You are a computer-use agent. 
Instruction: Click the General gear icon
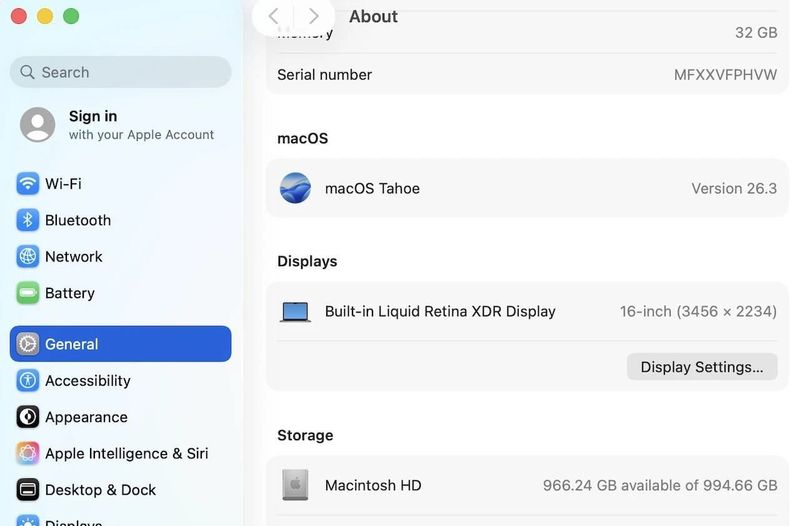[x=28, y=344]
